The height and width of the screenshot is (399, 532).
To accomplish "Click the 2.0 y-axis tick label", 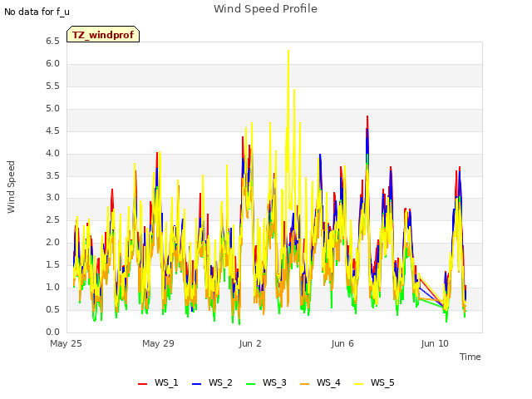I will [52, 242].
